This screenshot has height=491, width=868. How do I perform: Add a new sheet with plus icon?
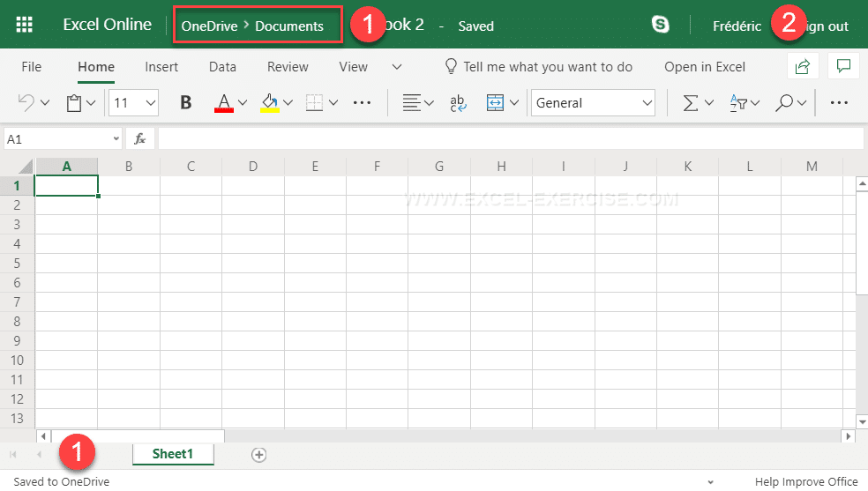pos(258,455)
